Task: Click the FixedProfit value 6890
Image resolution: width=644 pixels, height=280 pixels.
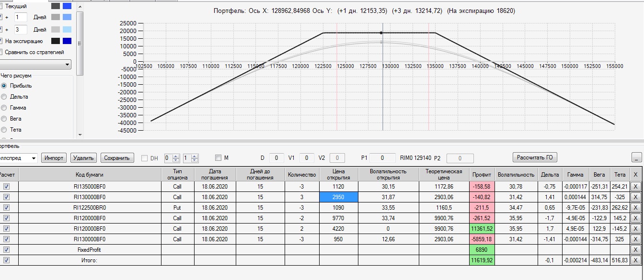Action: 482,250
